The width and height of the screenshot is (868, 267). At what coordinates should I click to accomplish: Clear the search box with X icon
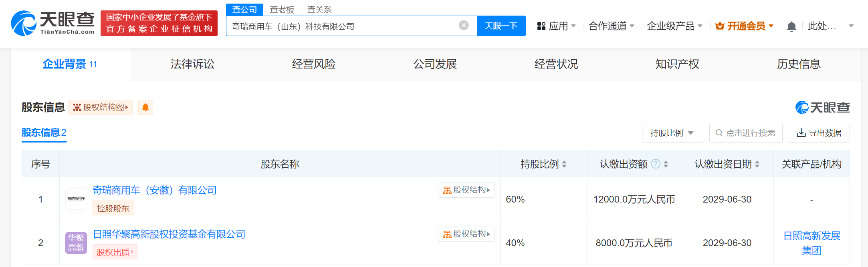coord(464,26)
